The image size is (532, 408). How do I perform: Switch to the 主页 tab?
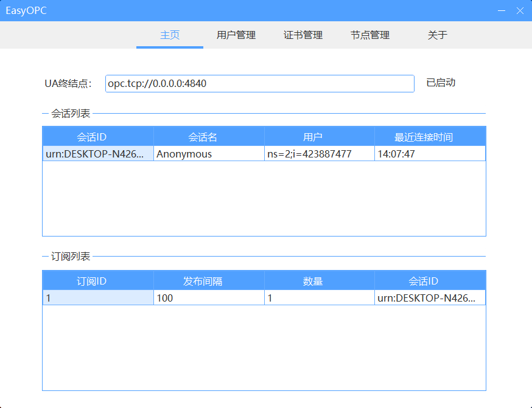point(169,35)
